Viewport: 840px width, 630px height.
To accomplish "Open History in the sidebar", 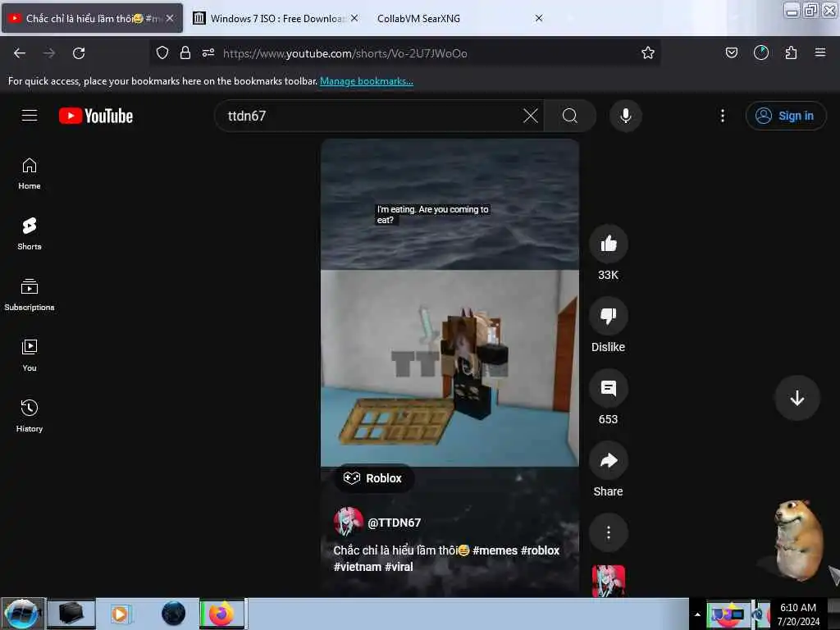I will click(x=30, y=416).
